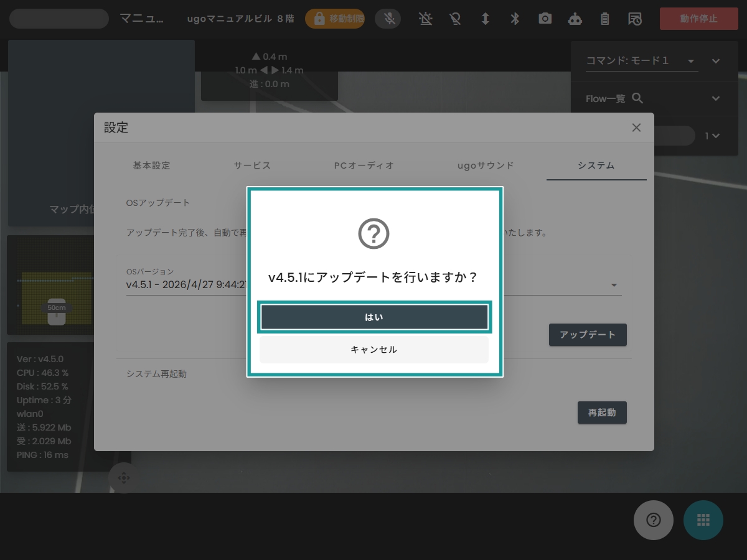Cancel the update with キャンセル button

point(374,350)
